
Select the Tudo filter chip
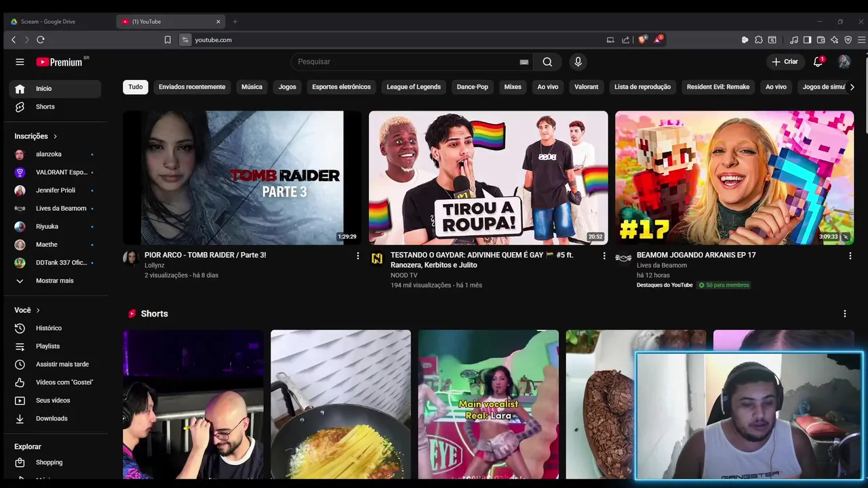[136, 87]
